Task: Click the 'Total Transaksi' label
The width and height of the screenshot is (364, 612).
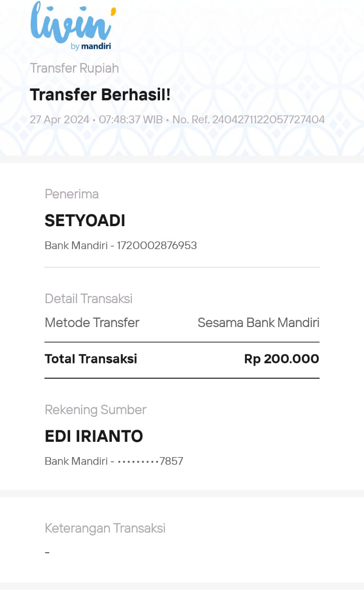Action: click(x=91, y=359)
